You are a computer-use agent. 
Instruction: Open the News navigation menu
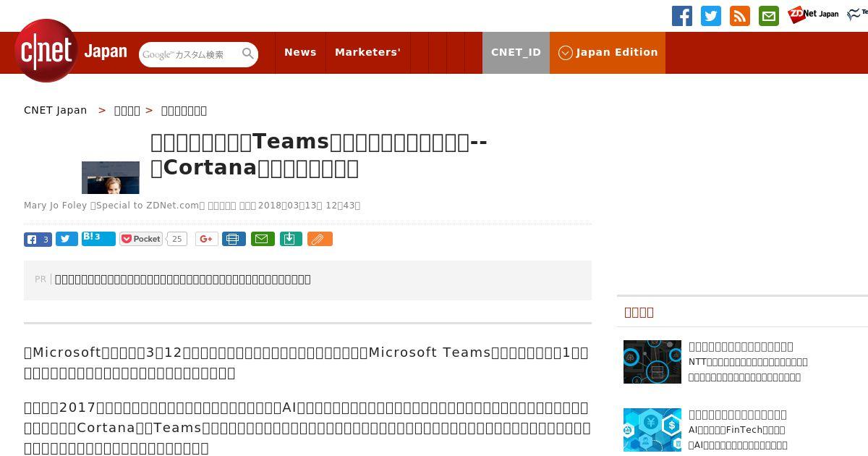(300, 52)
